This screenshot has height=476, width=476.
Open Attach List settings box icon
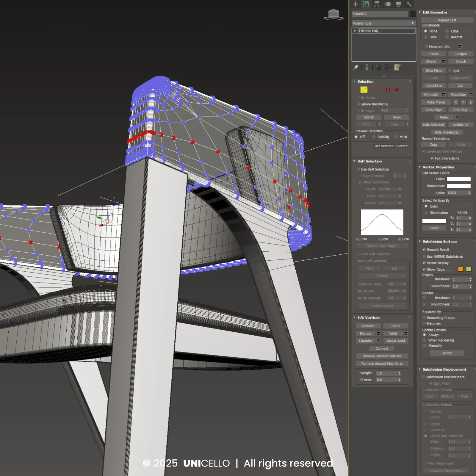(x=444, y=62)
